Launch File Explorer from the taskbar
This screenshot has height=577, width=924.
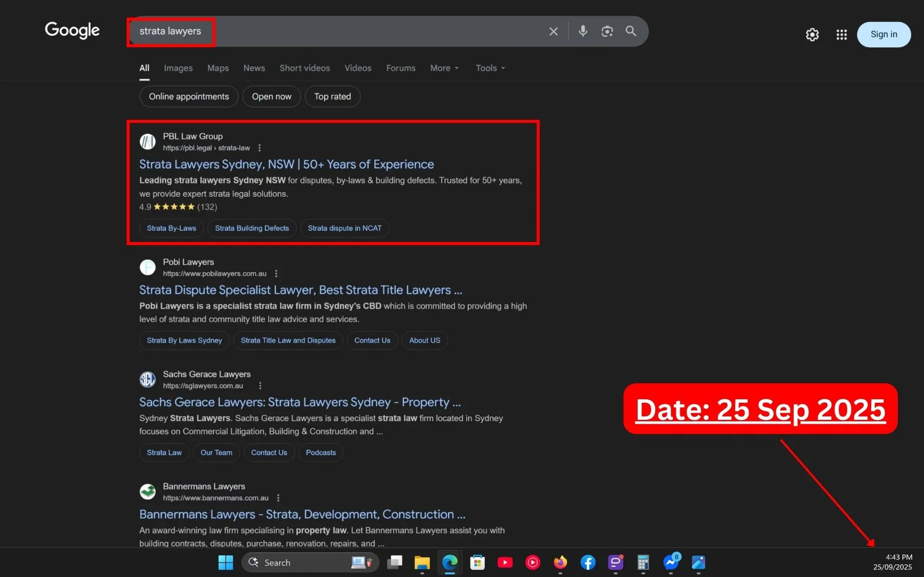pyautogui.click(x=422, y=562)
